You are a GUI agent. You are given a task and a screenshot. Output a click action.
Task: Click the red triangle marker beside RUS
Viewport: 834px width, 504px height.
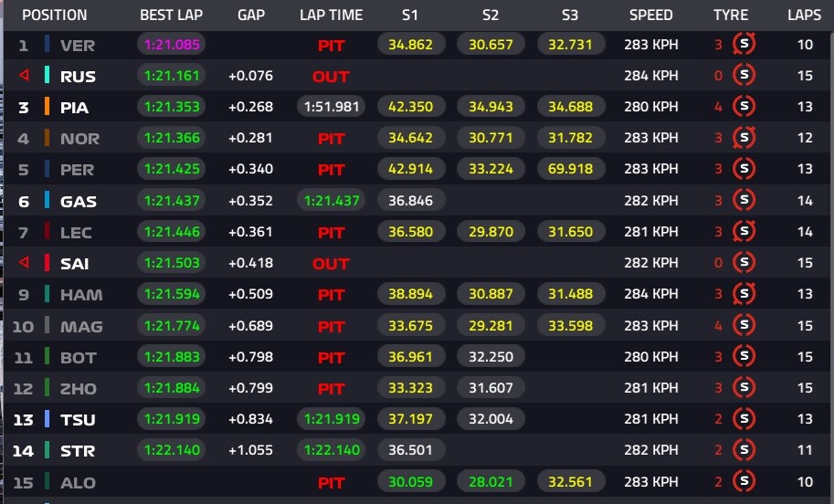tap(24, 76)
